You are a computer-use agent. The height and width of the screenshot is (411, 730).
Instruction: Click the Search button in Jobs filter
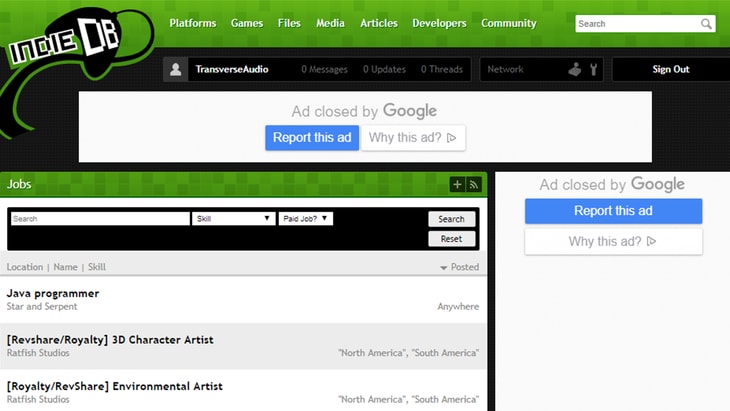pyautogui.click(x=451, y=219)
